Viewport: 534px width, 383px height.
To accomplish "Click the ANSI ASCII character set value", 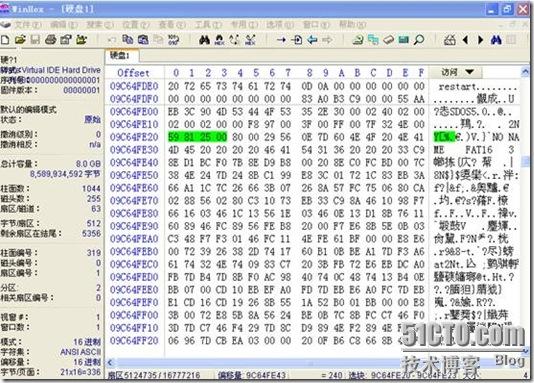I will [x=80, y=352].
